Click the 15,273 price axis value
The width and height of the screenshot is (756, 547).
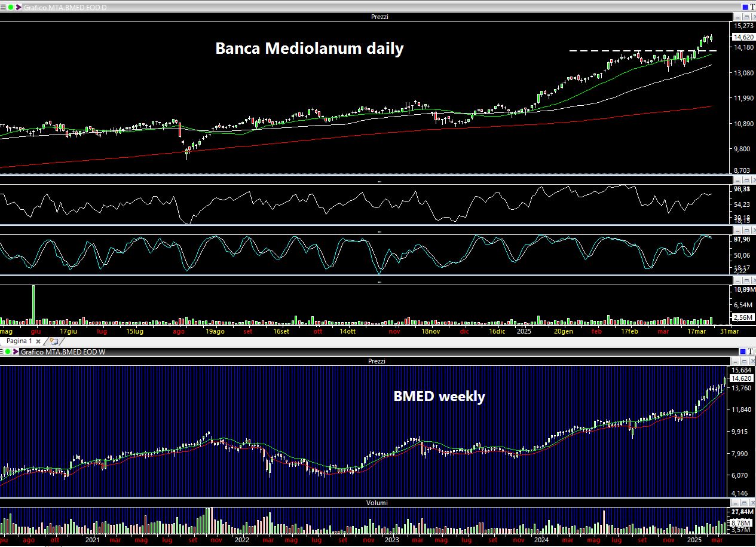click(x=743, y=26)
